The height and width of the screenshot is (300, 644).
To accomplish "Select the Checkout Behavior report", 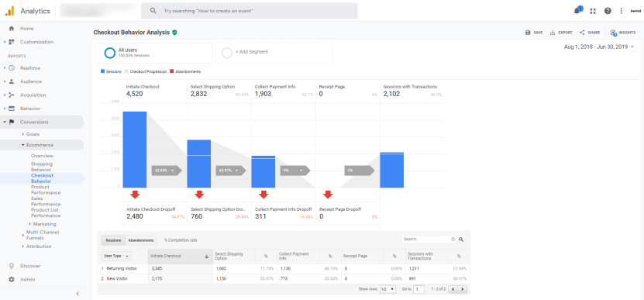I will 42,178.
